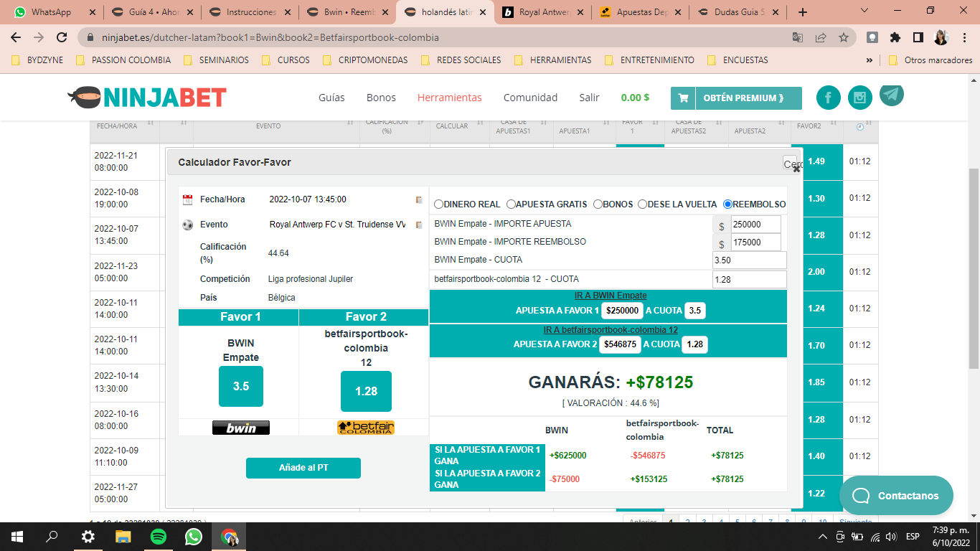
Task: Click the translate page icon
Action: (x=798, y=37)
